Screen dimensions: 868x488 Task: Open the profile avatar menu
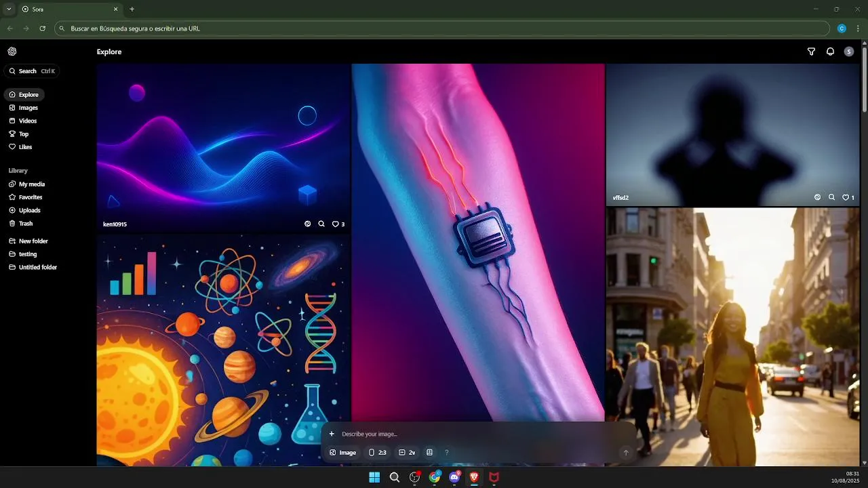pos(849,52)
